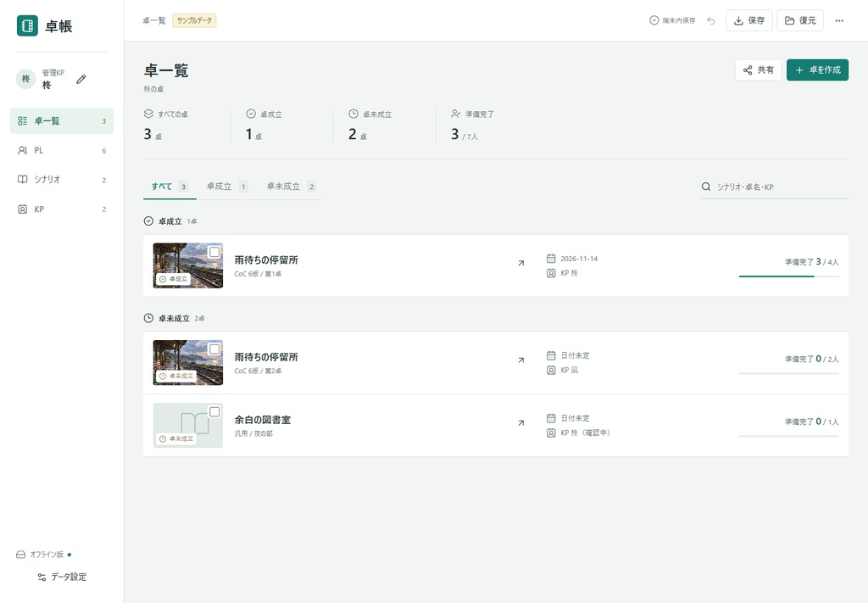
Task: Check the 雨待ちの停留所 第1卓 checkbox
Action: (x=214, y=253)
